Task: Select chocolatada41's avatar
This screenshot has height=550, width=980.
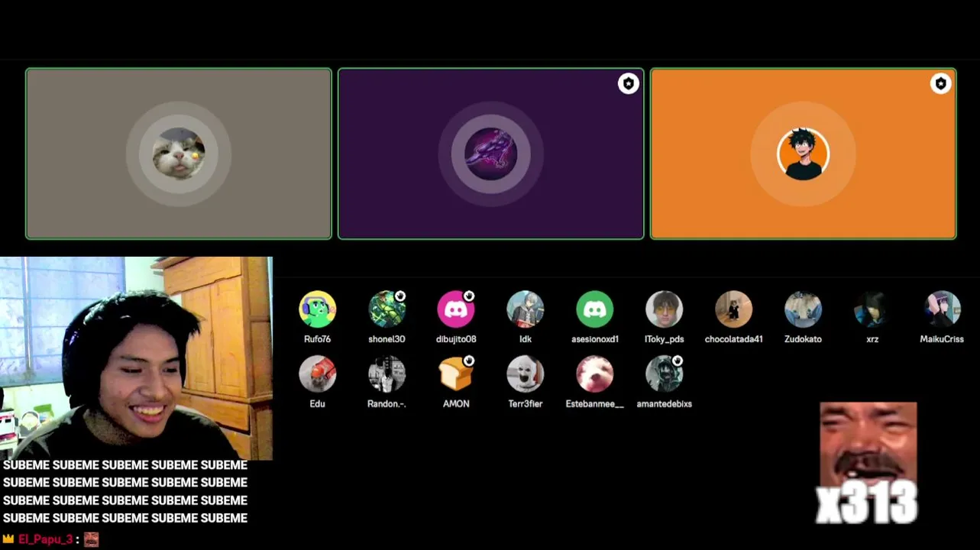Action: click(733, 309)
